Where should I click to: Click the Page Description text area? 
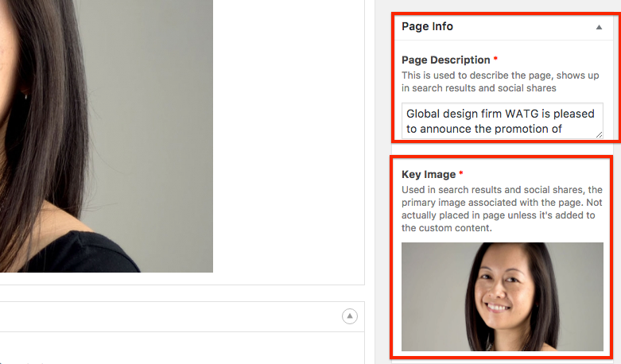pyautogui.click(x=502, y=121)
